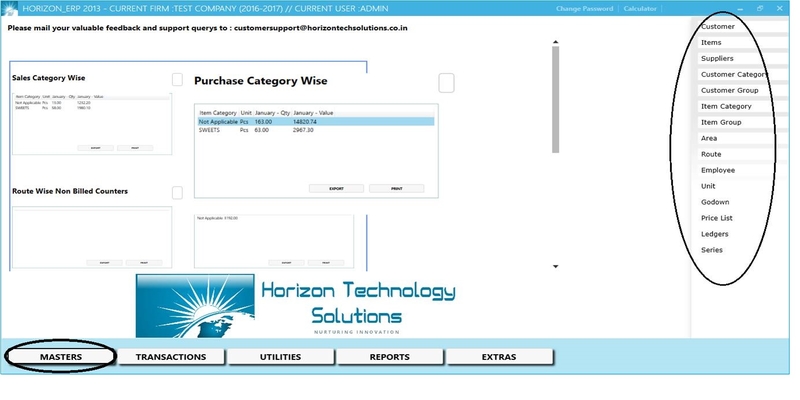800x400 pixels.
Task: Open the REPORTS section
Action: pos(390,357)
